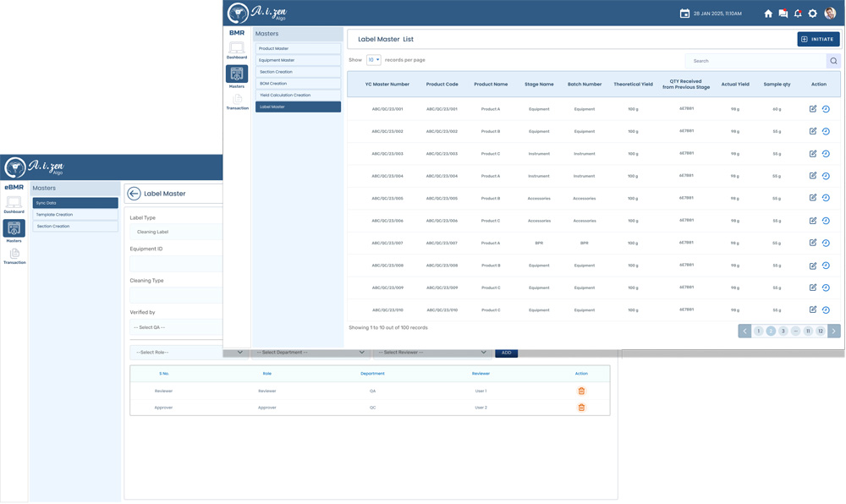This screenshot has height=504, width=846.
Task: Click search magnifier icon button
Action: (x=833, y=61)
